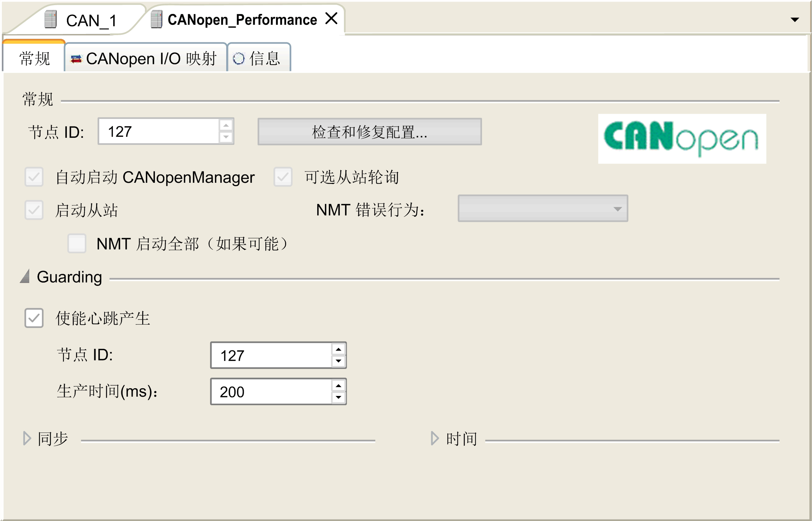812x521 pixels.
Task: Click the CANopen_Performance device icon
Action: pyautogui.click(x=156, y=19)
